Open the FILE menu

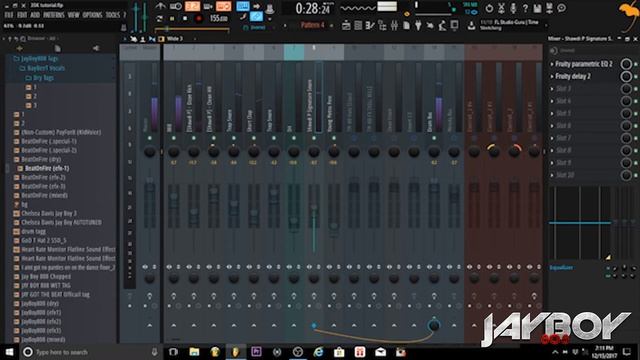9,15
